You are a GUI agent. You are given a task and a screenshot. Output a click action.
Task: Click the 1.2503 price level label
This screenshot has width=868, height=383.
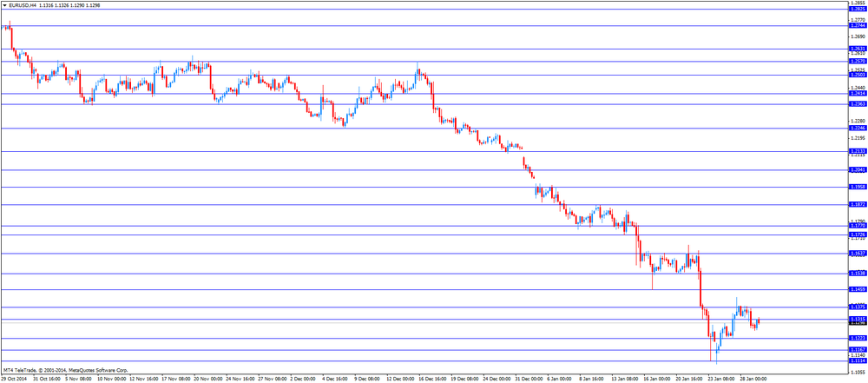857,75
